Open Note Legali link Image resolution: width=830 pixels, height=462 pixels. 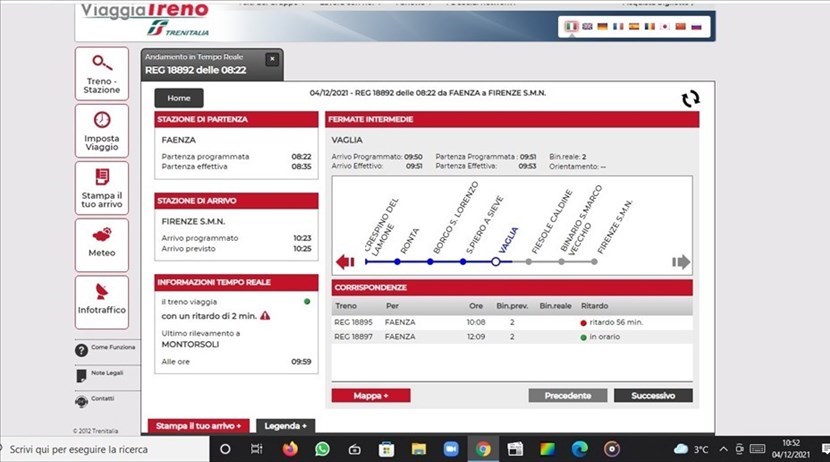click(100, 375)
